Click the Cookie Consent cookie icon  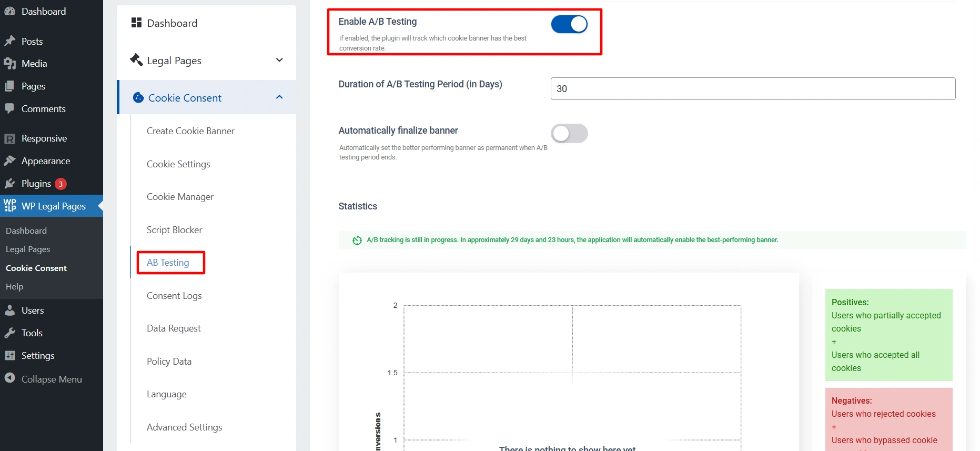tap(138, 98)
